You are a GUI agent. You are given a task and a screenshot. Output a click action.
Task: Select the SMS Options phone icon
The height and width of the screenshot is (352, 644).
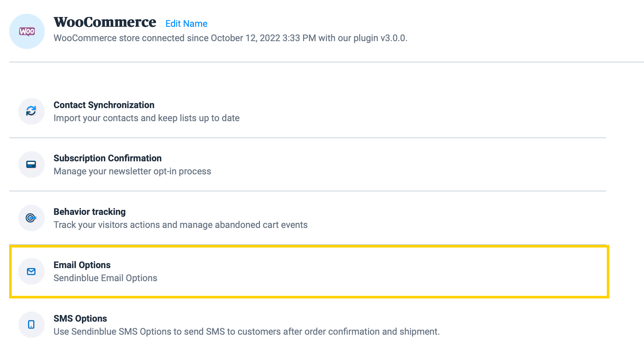tap(31, 325)
